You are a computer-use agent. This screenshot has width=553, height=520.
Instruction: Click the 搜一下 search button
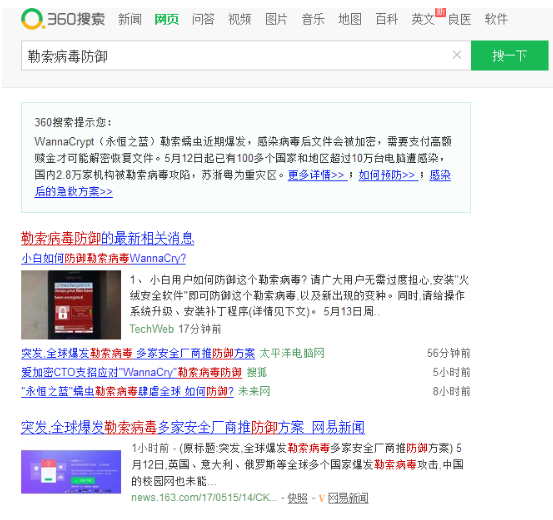[x=510, y=55]
